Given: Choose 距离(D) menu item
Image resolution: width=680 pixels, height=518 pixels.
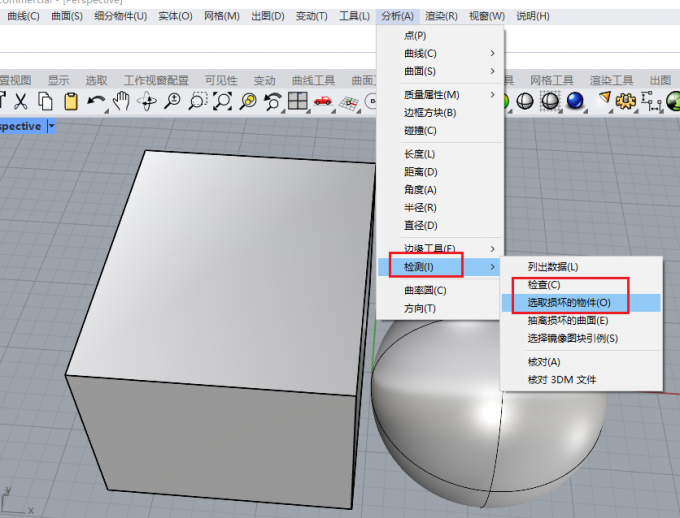Looking at the screenshot, I should click(x=440, y=172).
